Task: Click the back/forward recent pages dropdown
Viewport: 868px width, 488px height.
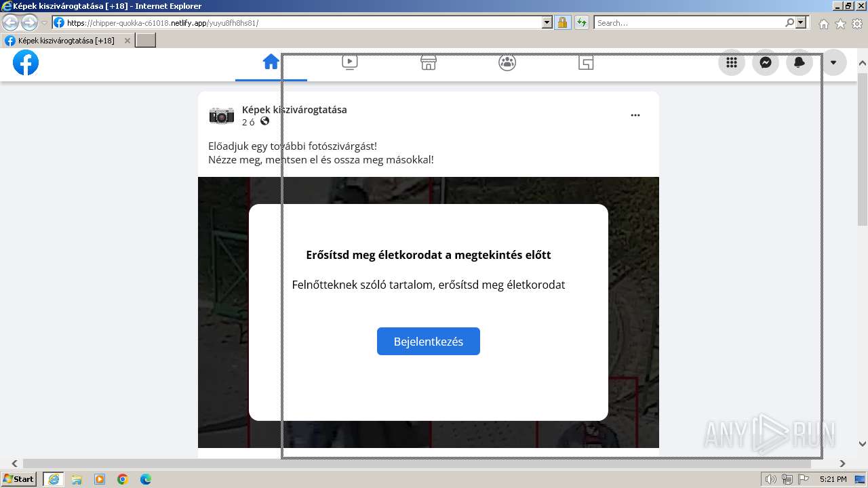Action: tap(45, 22)
